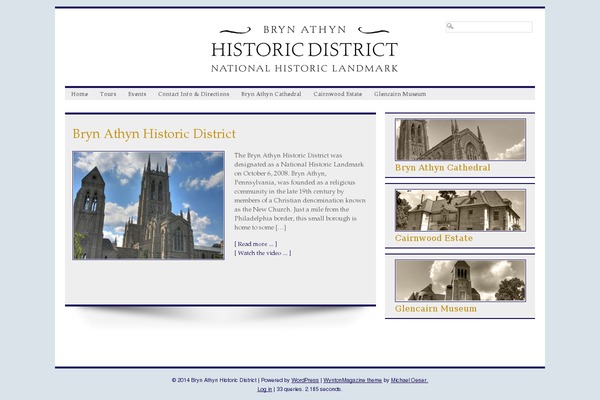
Task: Open the Glencairn Museum sidebar heading
Action: (436, 309)
